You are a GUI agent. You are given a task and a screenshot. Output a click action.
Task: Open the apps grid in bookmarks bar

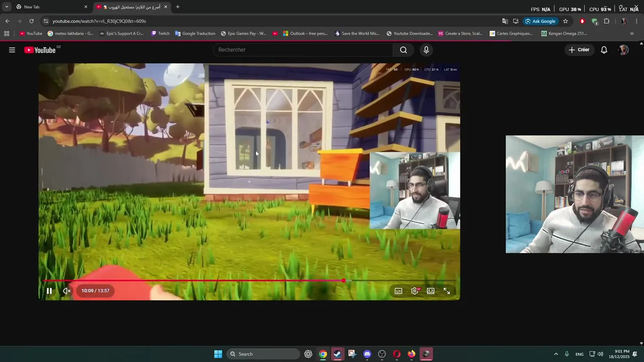pyautogui.click(x=7, y=34)
